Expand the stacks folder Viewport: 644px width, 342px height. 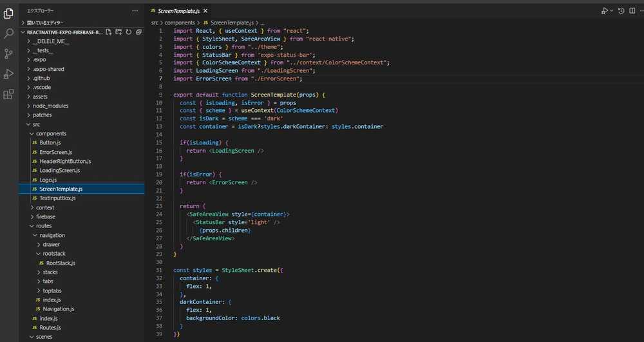coord(82,272)
